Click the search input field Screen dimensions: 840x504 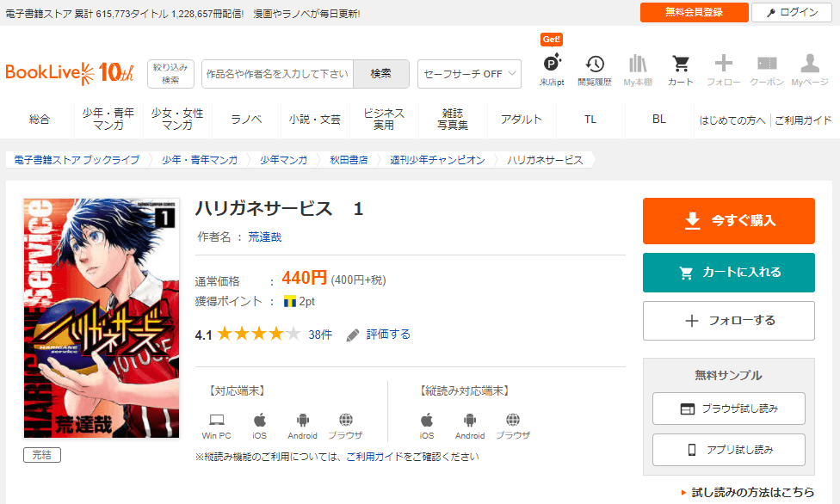[277, 74]
